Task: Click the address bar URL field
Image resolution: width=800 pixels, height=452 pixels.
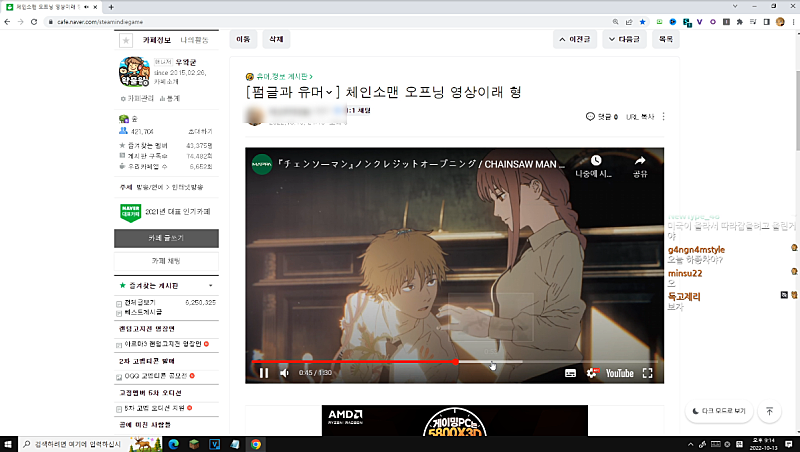Action: point(327,22)
